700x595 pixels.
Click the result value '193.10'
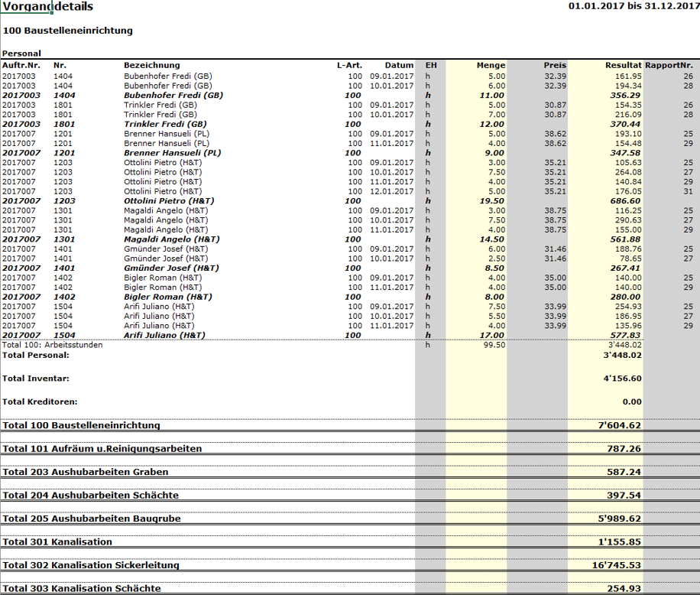click(x=628, y=134)
